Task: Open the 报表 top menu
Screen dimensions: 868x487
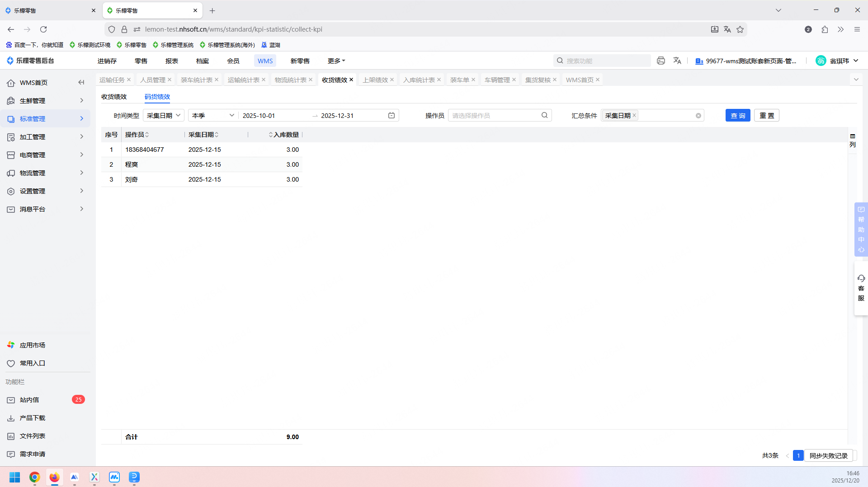Action: pos(172,61)
